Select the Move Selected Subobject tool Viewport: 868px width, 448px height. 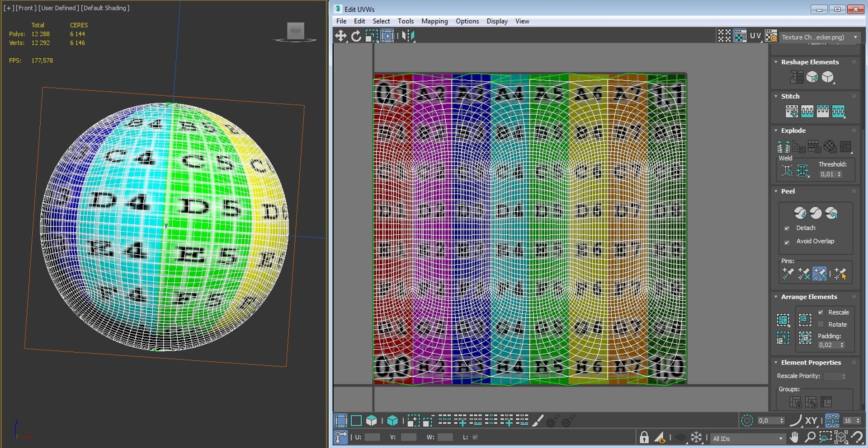[340, 36]
